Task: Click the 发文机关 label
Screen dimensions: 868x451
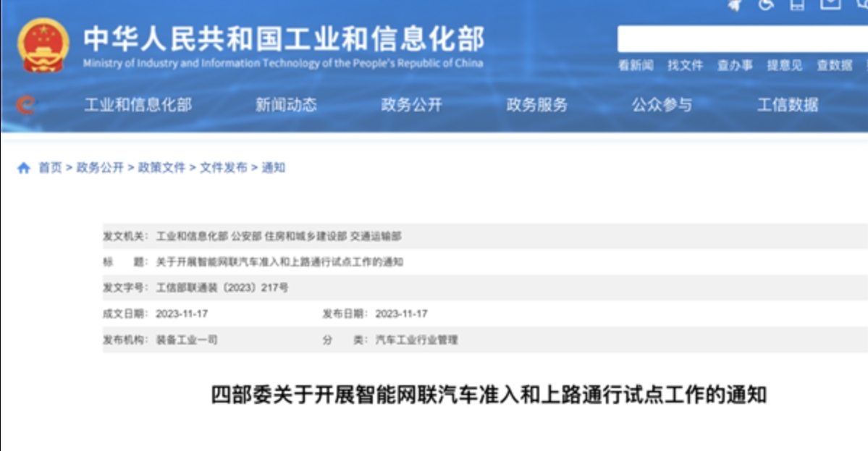Action: click(126, 236)
